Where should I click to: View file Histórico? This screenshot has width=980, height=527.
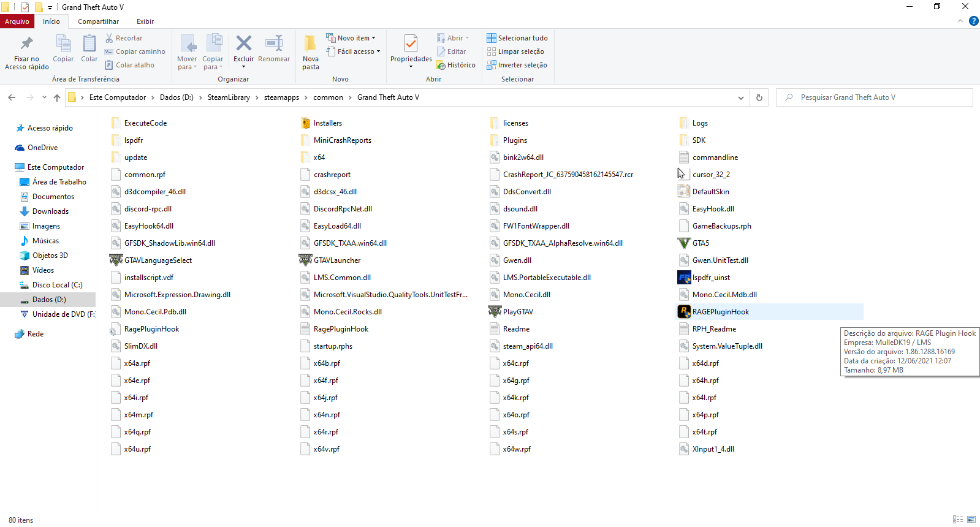[456, 65]
